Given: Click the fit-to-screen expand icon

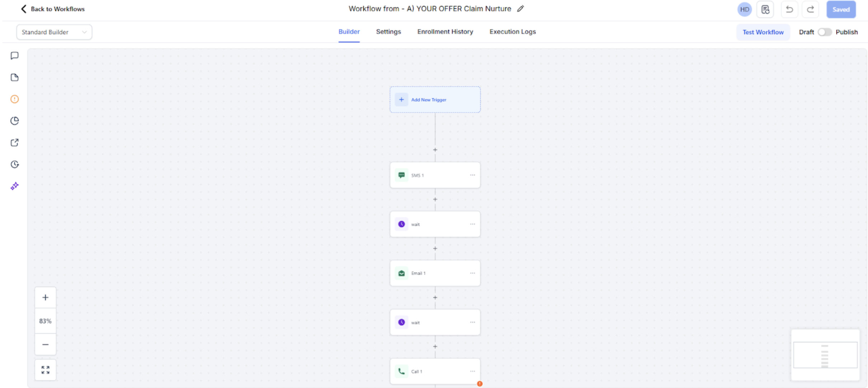Looking at the screenshot, I should pyautogui.click(x=45, y=370).
